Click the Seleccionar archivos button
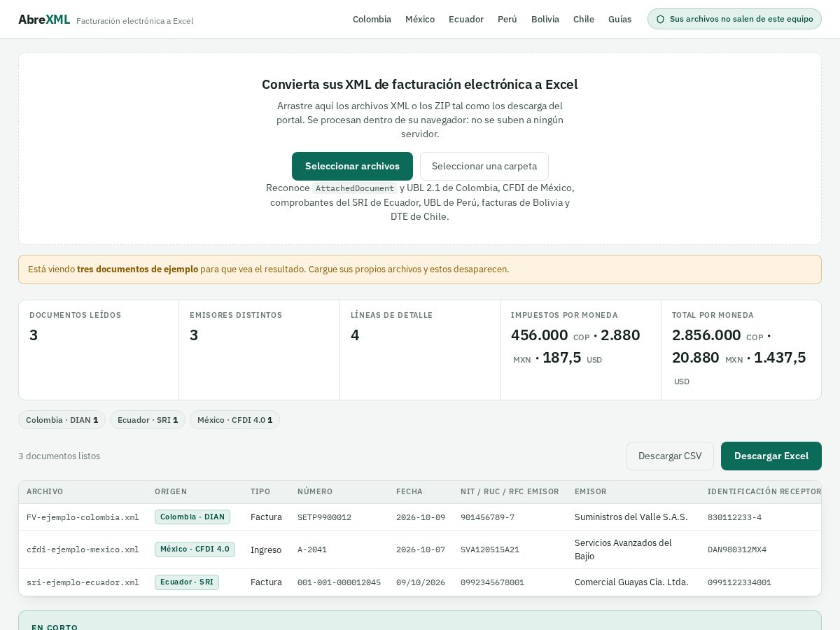Image resolution: width=840 pixels, height=630 pixels. (352, 166)
